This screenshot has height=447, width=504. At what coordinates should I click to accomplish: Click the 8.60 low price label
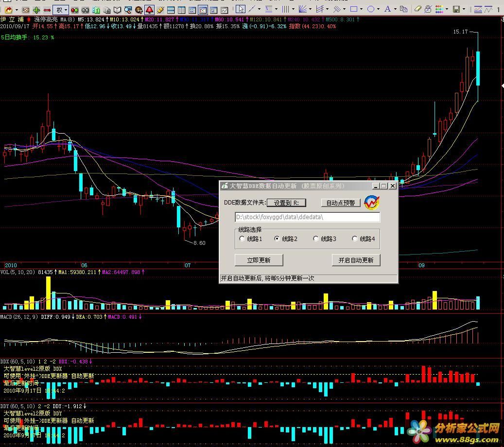coord(199,243)
